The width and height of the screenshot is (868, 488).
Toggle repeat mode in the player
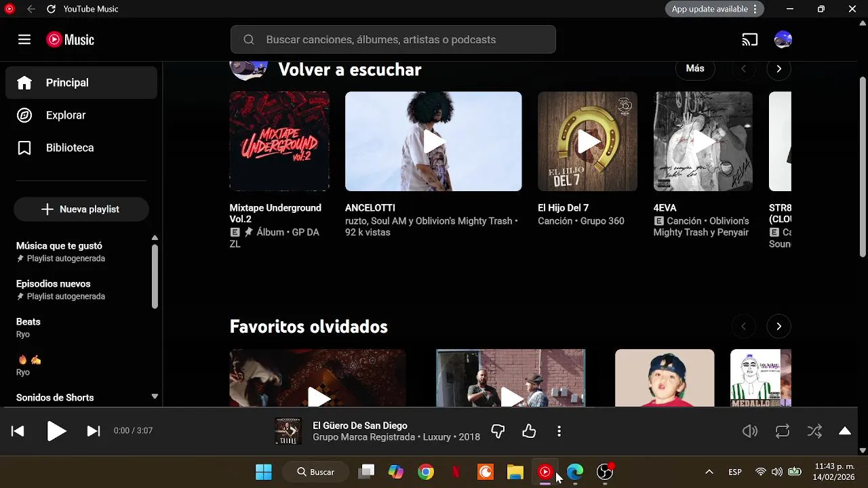click(783, 431)
